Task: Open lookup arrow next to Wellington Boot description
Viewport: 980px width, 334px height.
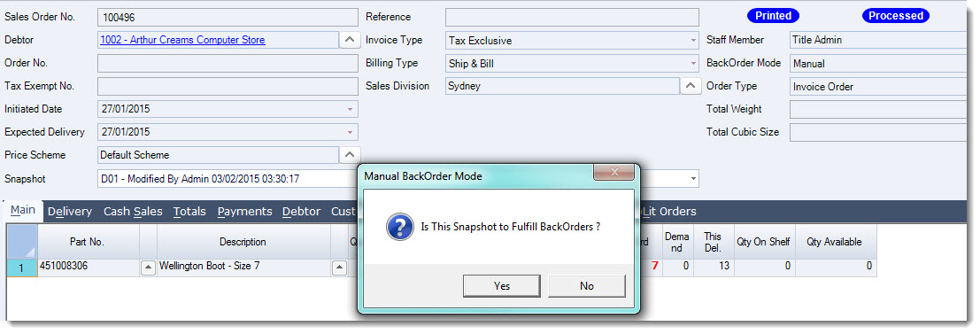Action: (338, 268)
